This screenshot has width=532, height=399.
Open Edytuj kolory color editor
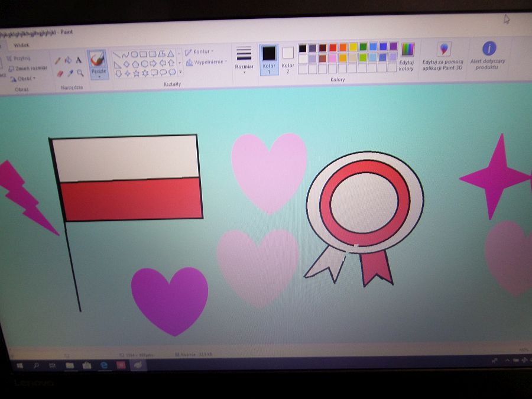click(x=407, y=57)
